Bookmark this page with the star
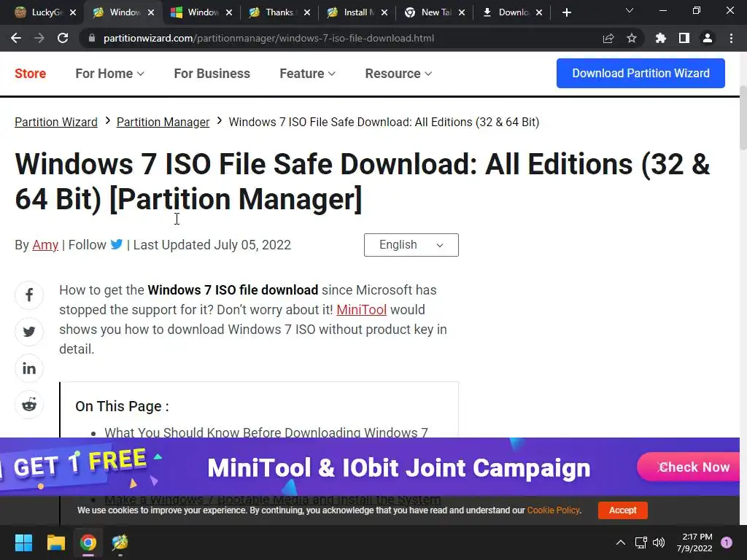Screen dimensions: 747x560 [x=632, y=38]
